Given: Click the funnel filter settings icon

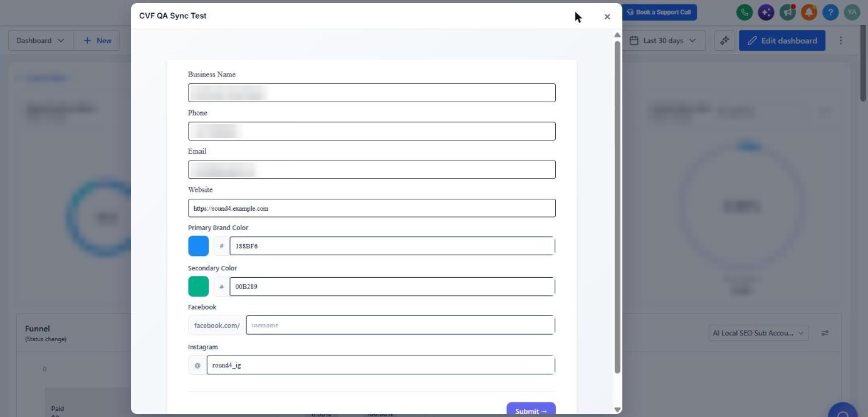Looking at the screenshot, I should pos(825,333).
